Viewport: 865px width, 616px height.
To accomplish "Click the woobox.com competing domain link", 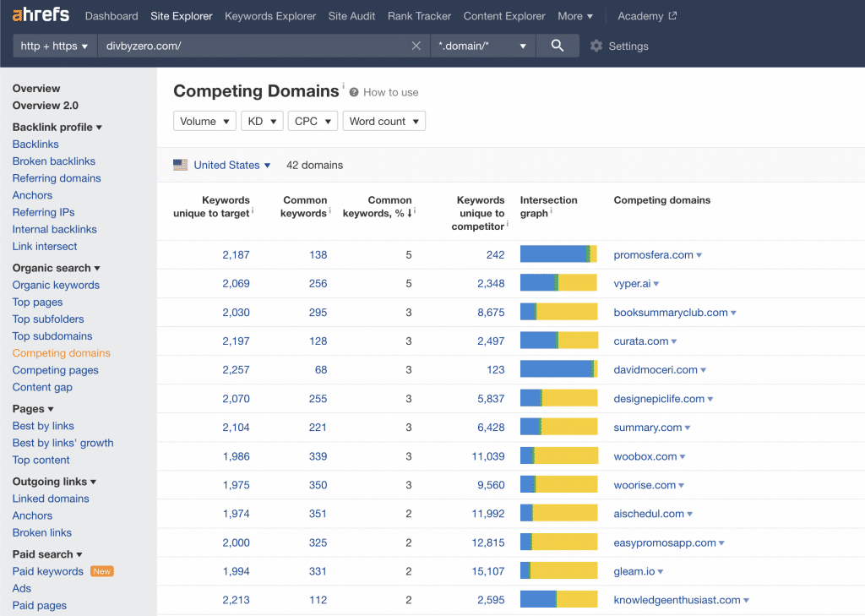I will [x=645, y=456].
